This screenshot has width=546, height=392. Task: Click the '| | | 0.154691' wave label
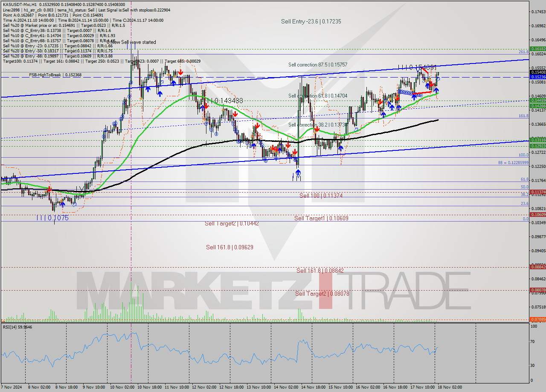pos(417,67)
